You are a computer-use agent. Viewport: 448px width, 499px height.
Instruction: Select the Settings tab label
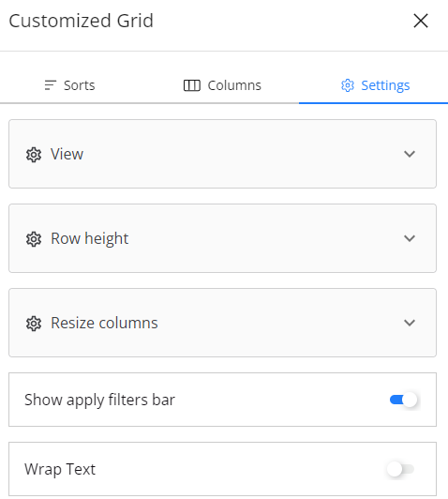385,85
